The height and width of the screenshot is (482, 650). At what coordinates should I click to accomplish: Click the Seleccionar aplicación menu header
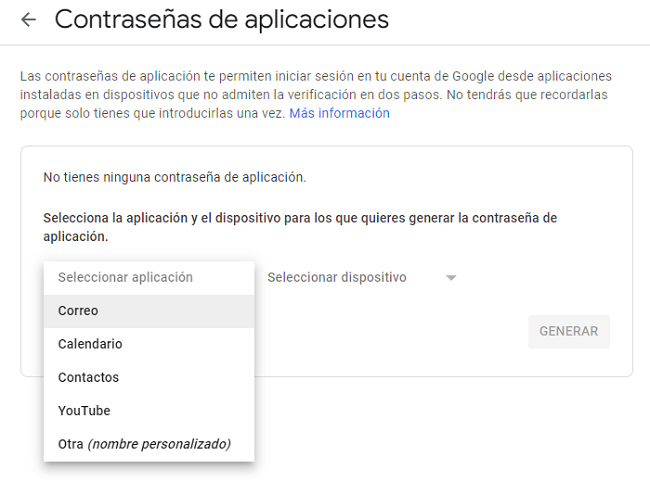(x=125, y=277)
